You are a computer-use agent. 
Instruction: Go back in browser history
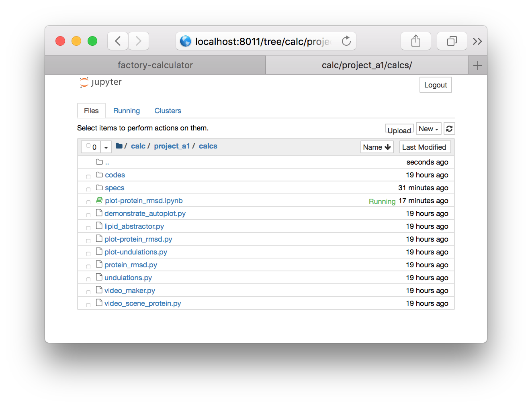(118, 41)
